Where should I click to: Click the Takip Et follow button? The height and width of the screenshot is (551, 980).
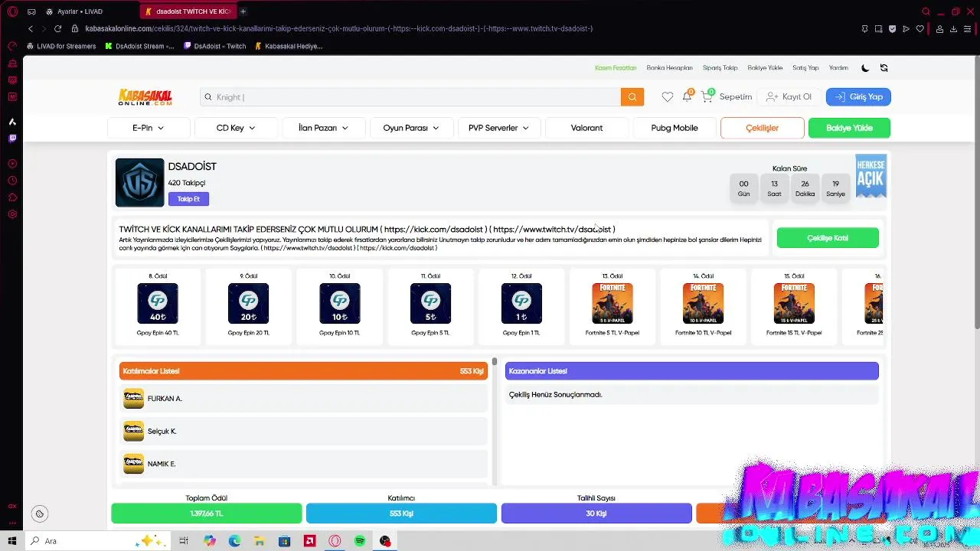(188, 199)
